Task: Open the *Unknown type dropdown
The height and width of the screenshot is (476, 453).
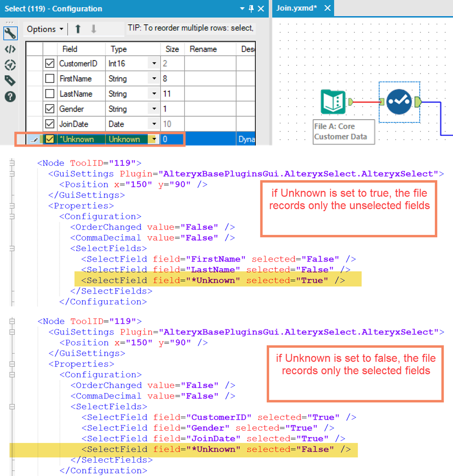Action: pos(154,139)
